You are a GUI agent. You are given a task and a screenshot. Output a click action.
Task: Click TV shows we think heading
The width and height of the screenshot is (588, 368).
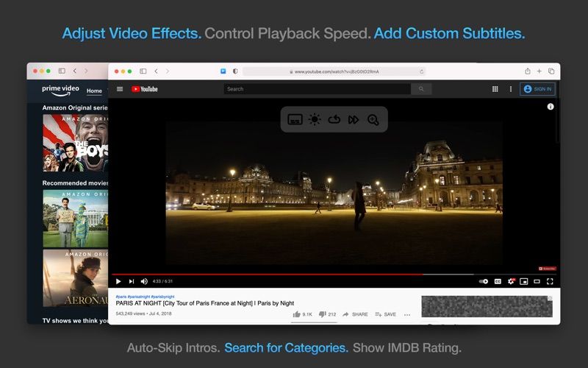click(75, 320)
